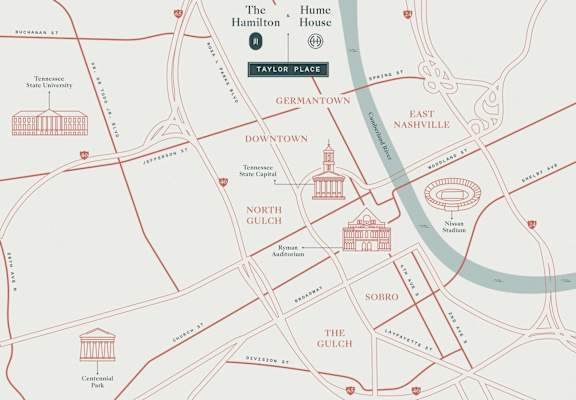Click the Jefferson St street label
The width and height of the screenshot is (576, 400).
(x=165, y=156)
